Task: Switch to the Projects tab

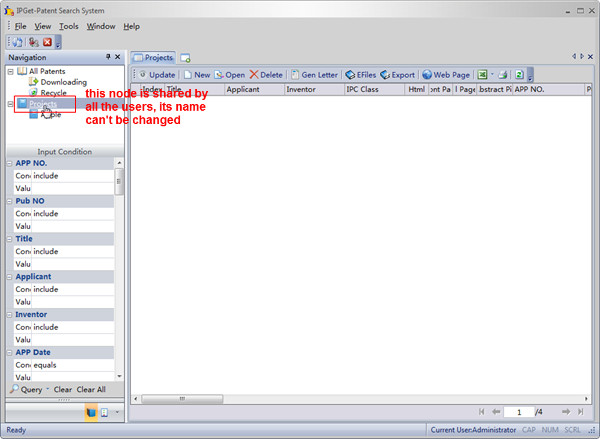Action: 153,57
